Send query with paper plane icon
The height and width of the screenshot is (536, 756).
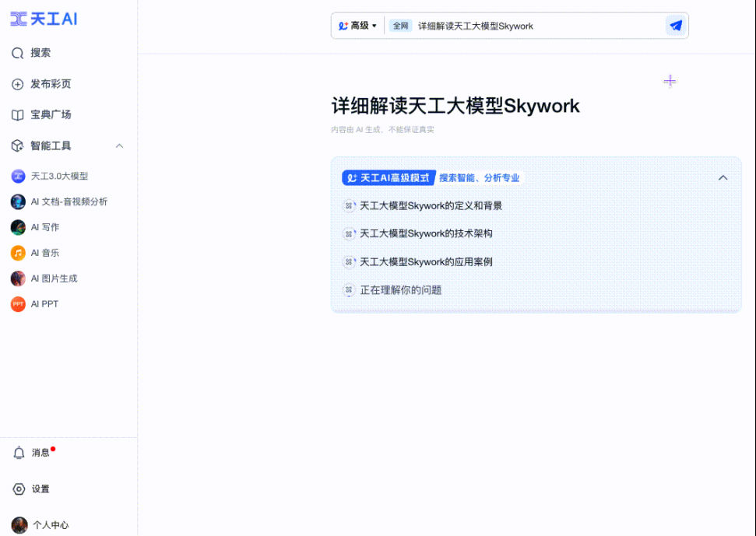tap(676, 26)
